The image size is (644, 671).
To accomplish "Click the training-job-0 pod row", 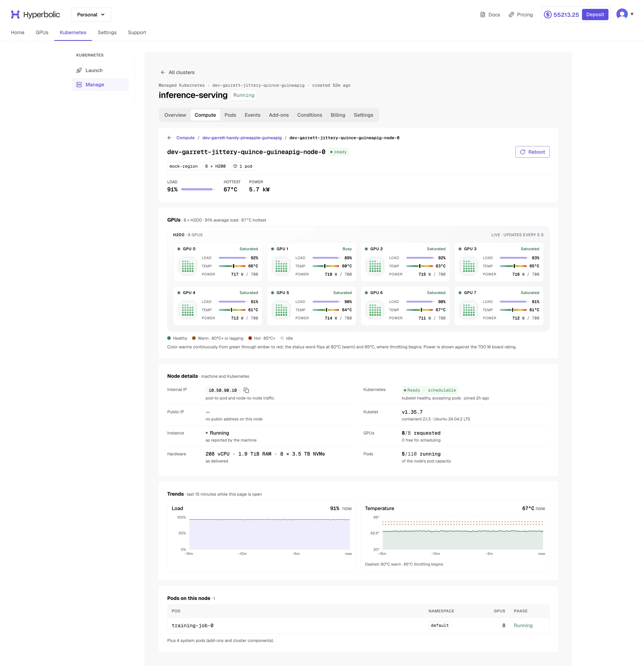I will [x=358, y=626].
